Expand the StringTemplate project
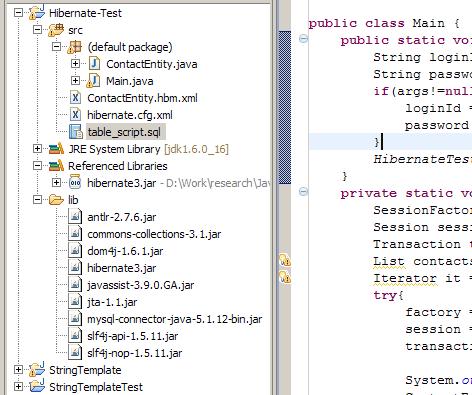The height and width of the screenshot is (395, 472). click(19, 369)
